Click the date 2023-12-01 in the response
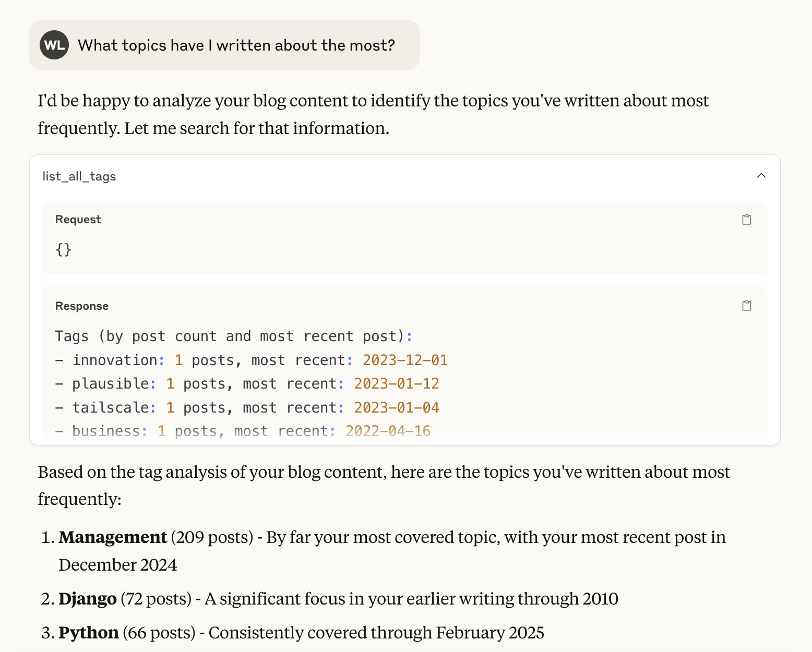The width and height of the screenshot is (812, 652). point(405,360)
